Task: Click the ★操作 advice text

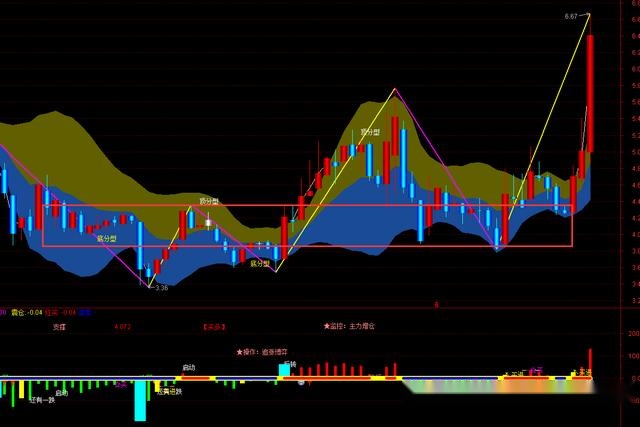Action: [262, 352]
